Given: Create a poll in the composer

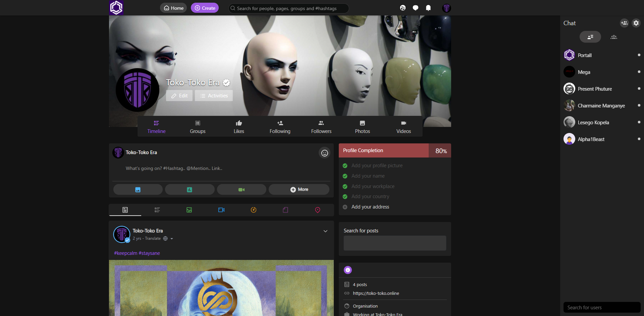Looking at the screenshot, I should coord(190,189).
